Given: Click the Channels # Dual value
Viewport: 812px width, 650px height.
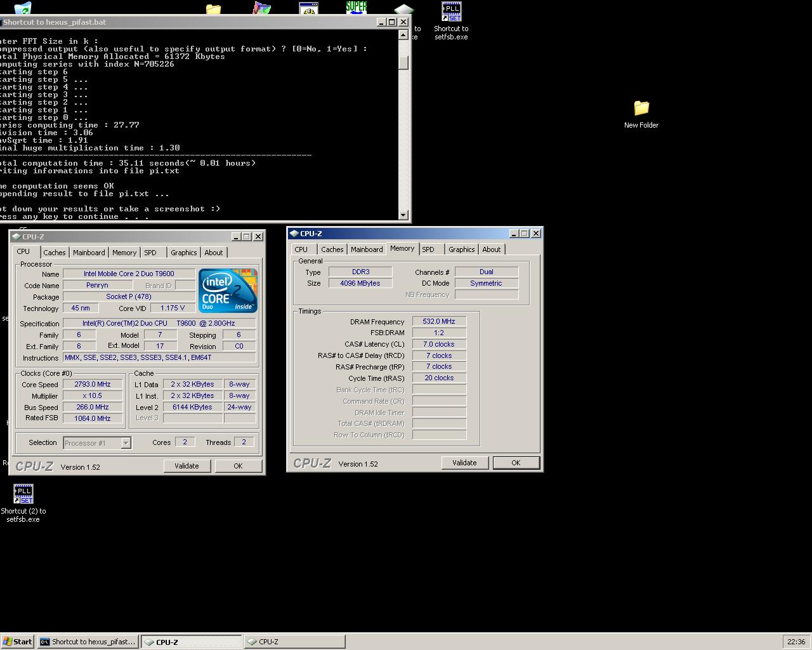Looking at the screenshot, I should coord(487,272).
